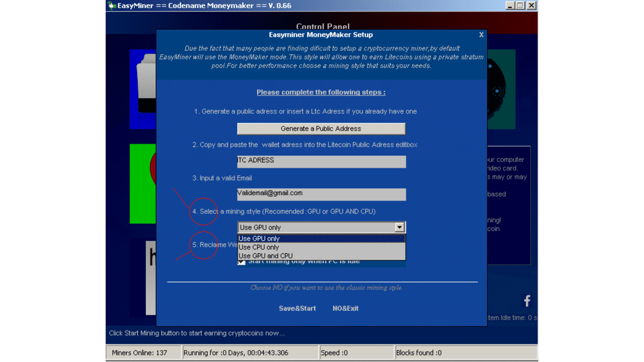Click the selected Use GPU only combo box
This screenshot has height=362, width=644.
(x=321, y=227)
